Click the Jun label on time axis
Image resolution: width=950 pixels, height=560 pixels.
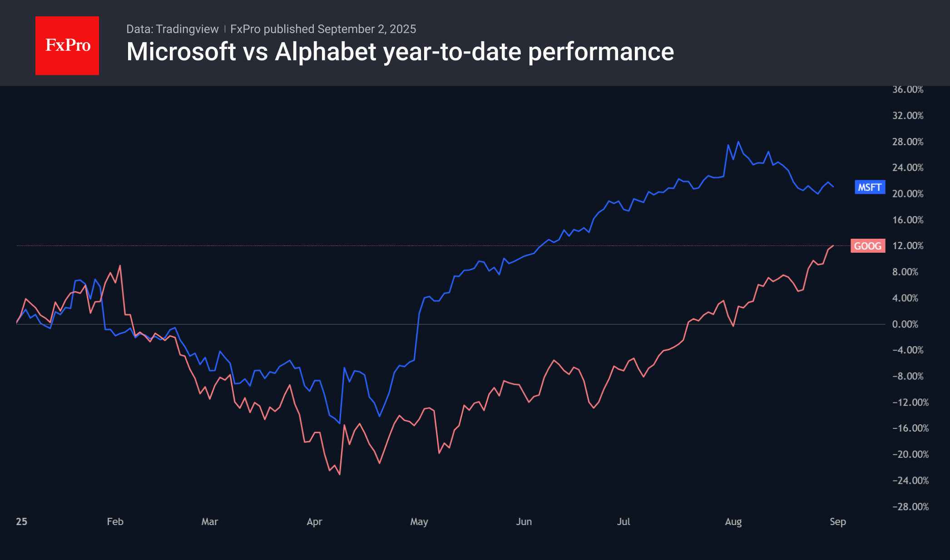[524, 521]
